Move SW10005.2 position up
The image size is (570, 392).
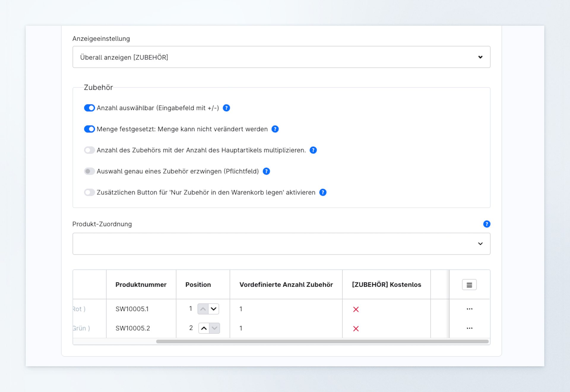[204, 328]
